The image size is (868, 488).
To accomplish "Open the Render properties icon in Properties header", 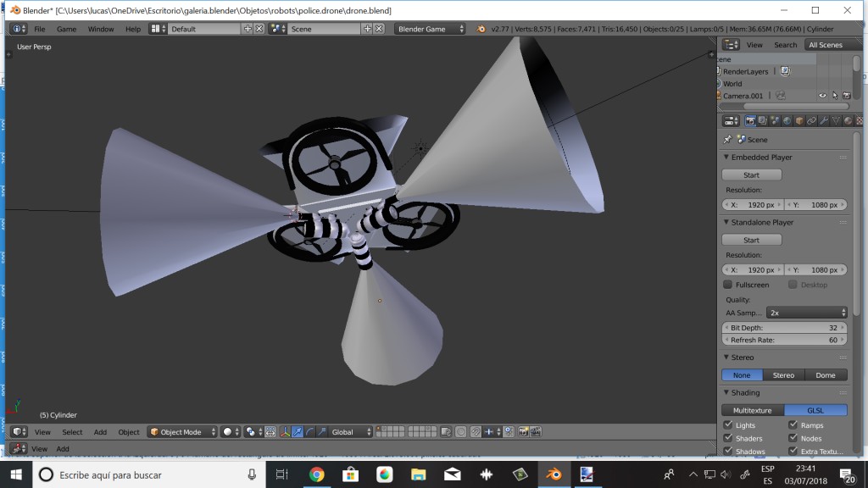I will point(751,120).
